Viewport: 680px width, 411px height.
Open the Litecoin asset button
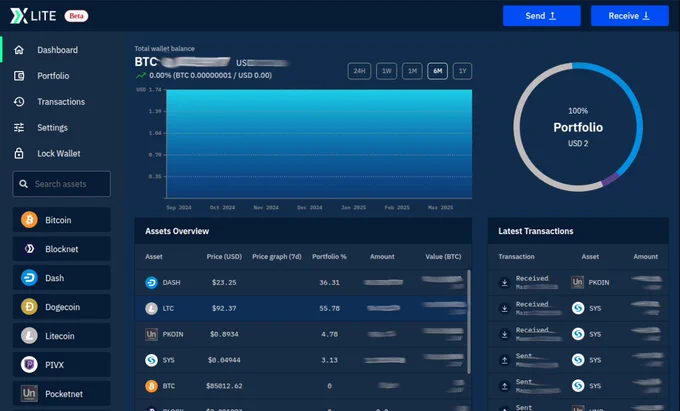(x=62, y=336)
